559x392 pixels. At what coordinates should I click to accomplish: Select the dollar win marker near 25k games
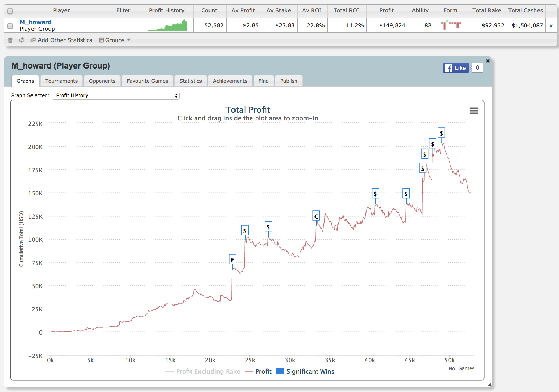click(245, 230)
